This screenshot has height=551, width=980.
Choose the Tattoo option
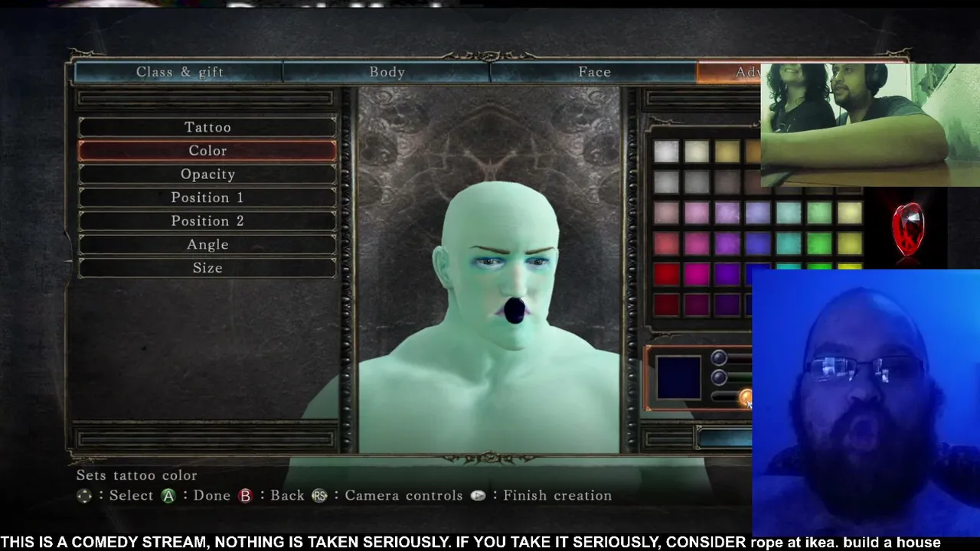pyautogui.click(x=207, y=127)
